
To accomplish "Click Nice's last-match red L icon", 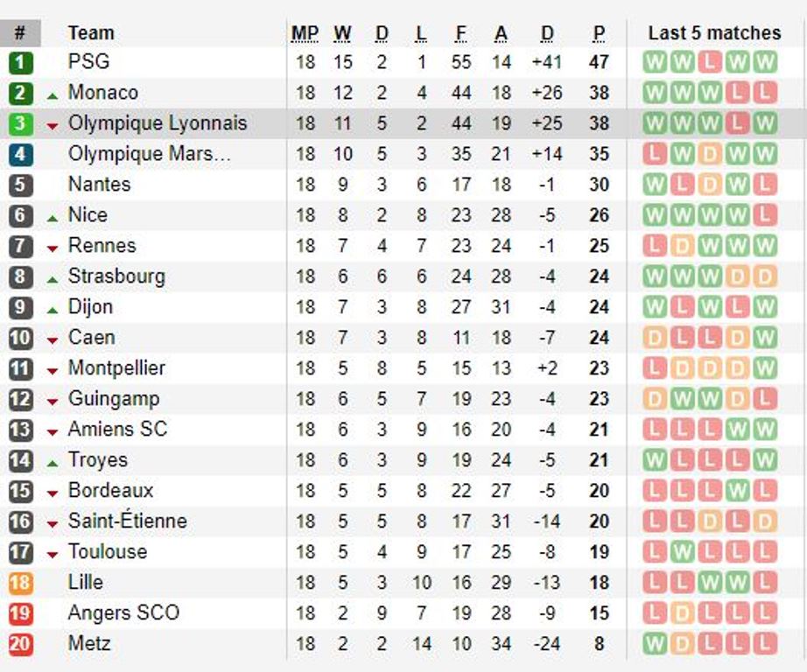I will (765, 215).
